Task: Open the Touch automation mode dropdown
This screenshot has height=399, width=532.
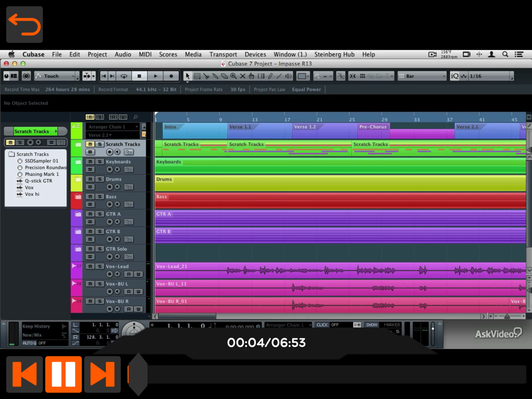Action: [57, 76]
